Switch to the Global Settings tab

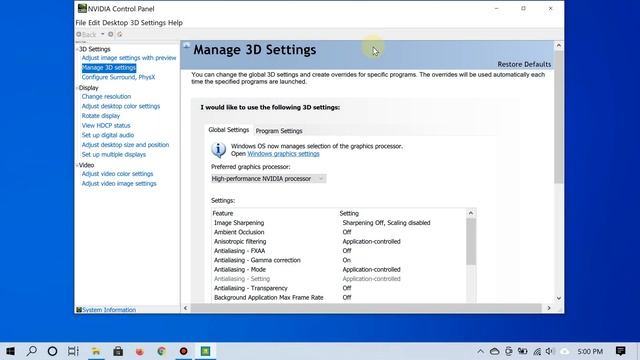(x=229, y=130)
